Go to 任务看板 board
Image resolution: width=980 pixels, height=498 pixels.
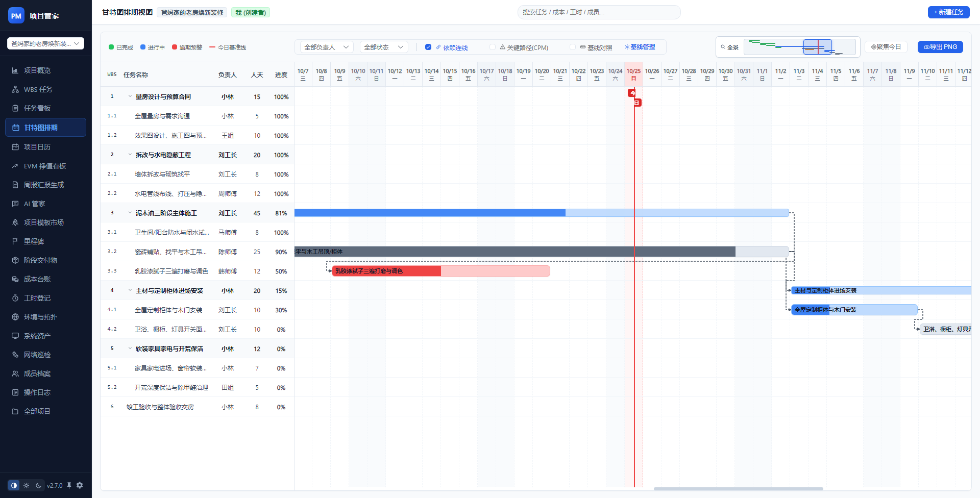(45, 108)
